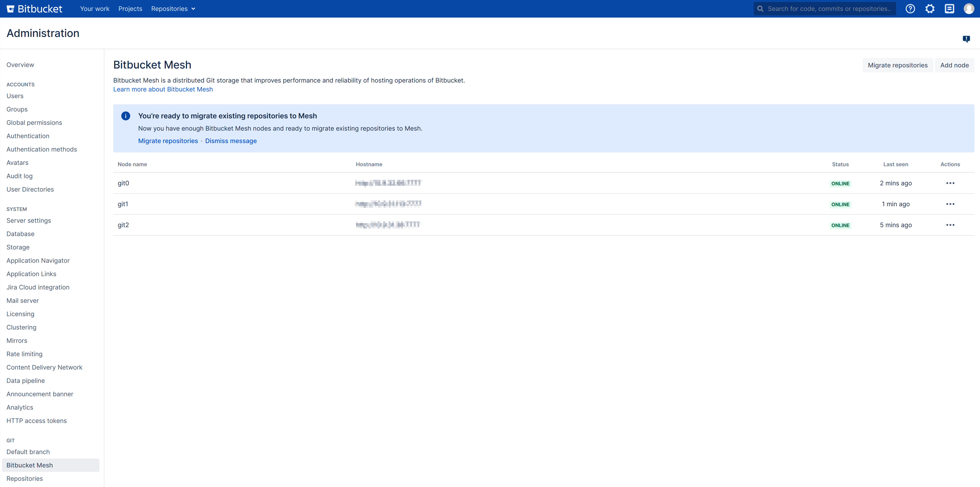Open actions menu for git1 node
The width and height of the screenshot is (980, 487).
tap(950, 204)
